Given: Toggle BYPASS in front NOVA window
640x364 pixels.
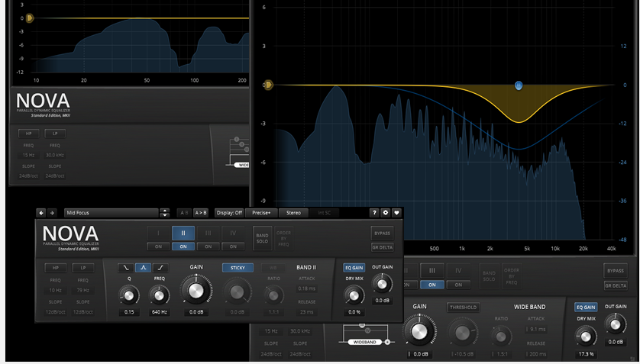Looking at the screenshot, I should [x=382, y=233].
